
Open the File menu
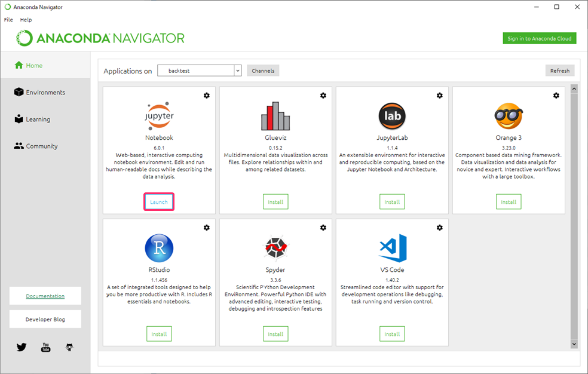click(x=8, y=20)
